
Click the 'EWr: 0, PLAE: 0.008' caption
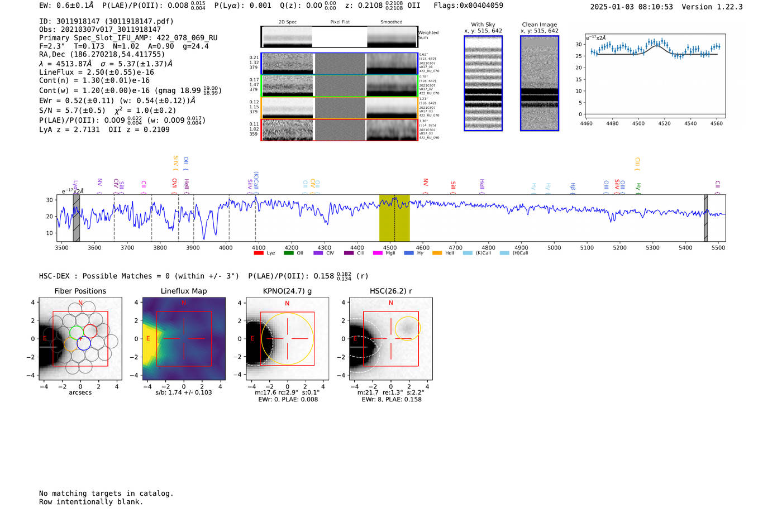coord(288,399)
